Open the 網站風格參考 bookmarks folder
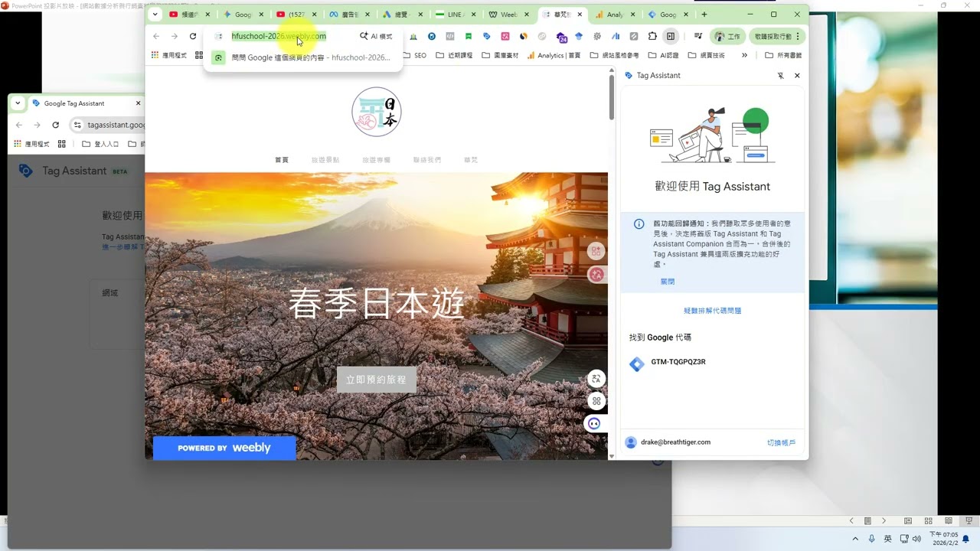980x551 pixels. tap(615, 55)
